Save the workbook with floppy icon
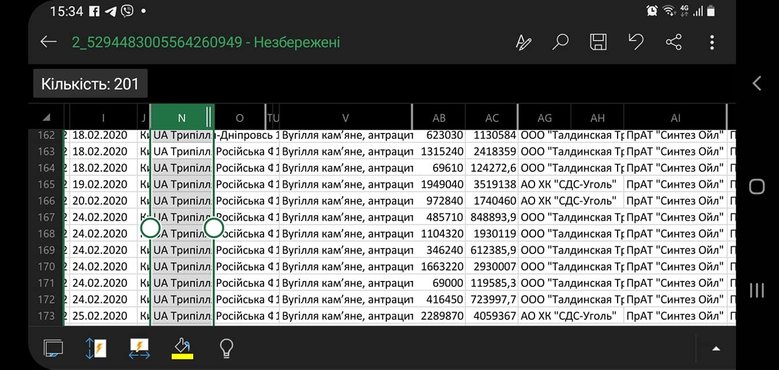Viewport: 779px width, 370px height. (x=598, y=42)
